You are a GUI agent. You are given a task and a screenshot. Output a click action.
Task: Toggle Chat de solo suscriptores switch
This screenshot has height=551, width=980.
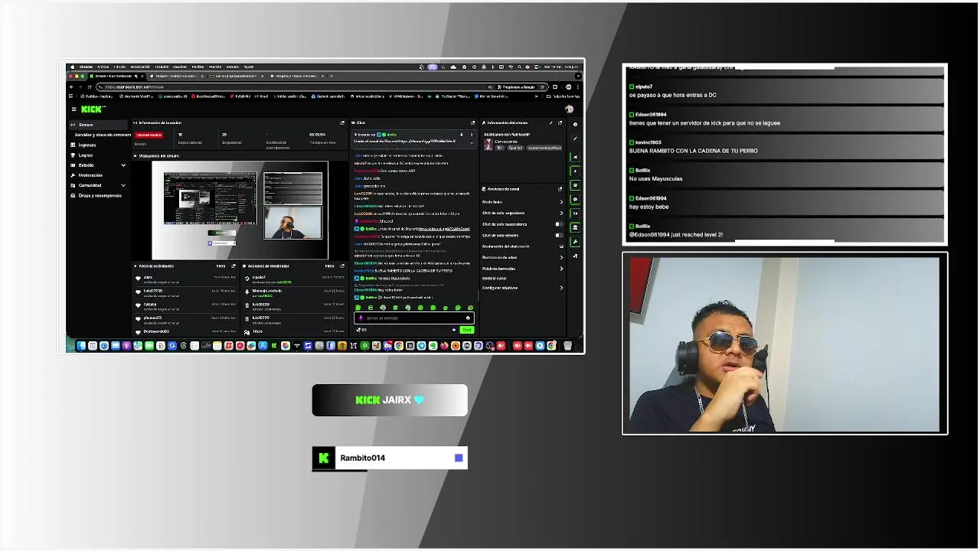point(559,224)
